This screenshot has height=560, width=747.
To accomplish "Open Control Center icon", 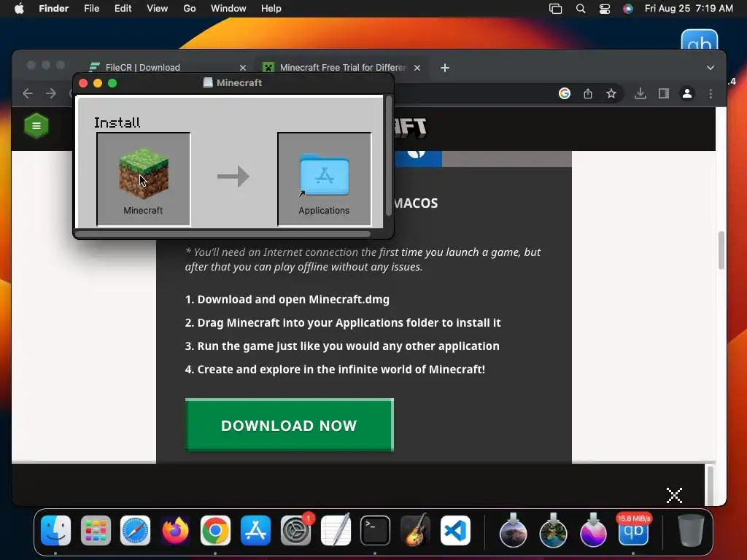I will (x=605, y=9).
